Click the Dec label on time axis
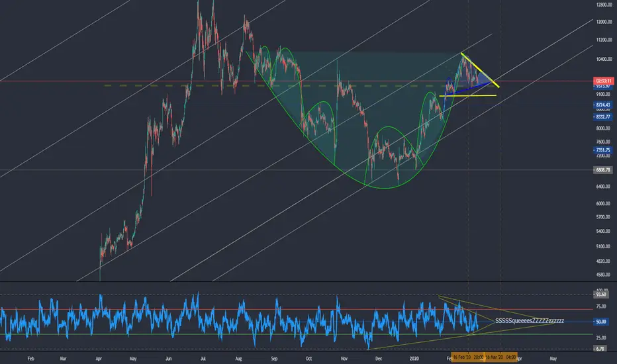The image size is (617, 364). (x=379, y=359)
